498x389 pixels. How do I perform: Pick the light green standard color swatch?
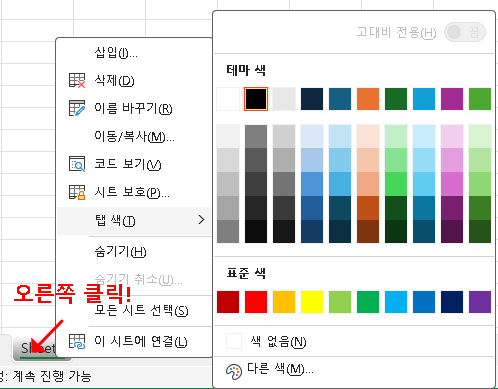click(340, 302)
